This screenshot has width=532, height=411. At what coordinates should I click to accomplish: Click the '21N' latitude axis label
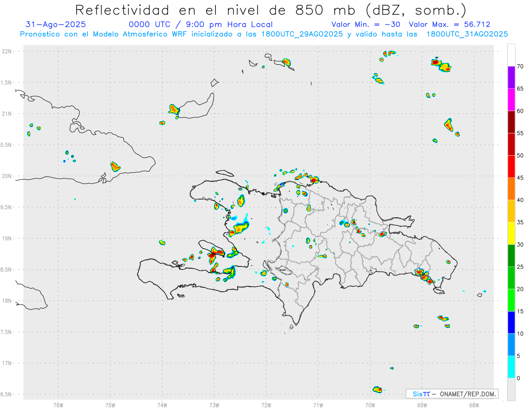pyautogui.click(x=8, y=114)
